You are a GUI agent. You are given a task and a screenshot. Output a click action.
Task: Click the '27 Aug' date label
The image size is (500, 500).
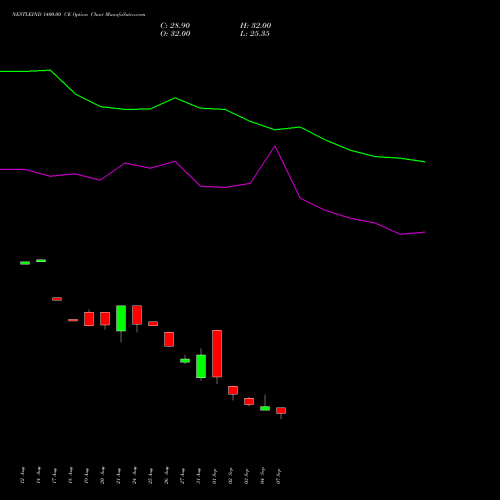pyautogui.click(x=183, y=475)
